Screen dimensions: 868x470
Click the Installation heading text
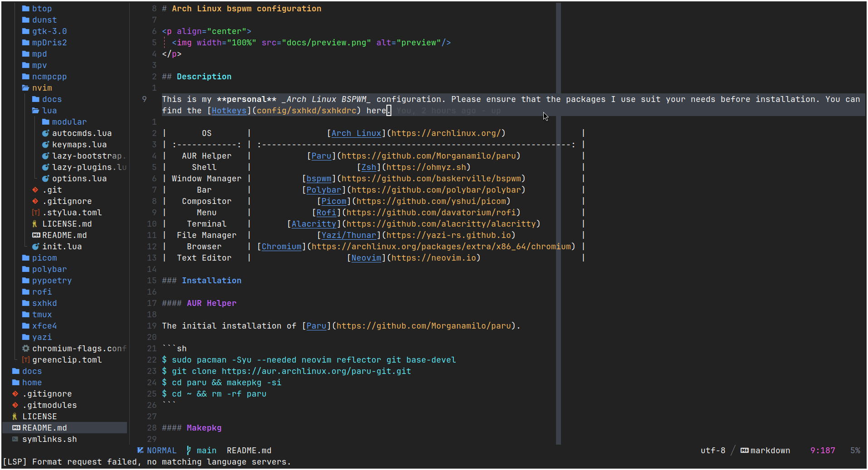coord(212,281)
